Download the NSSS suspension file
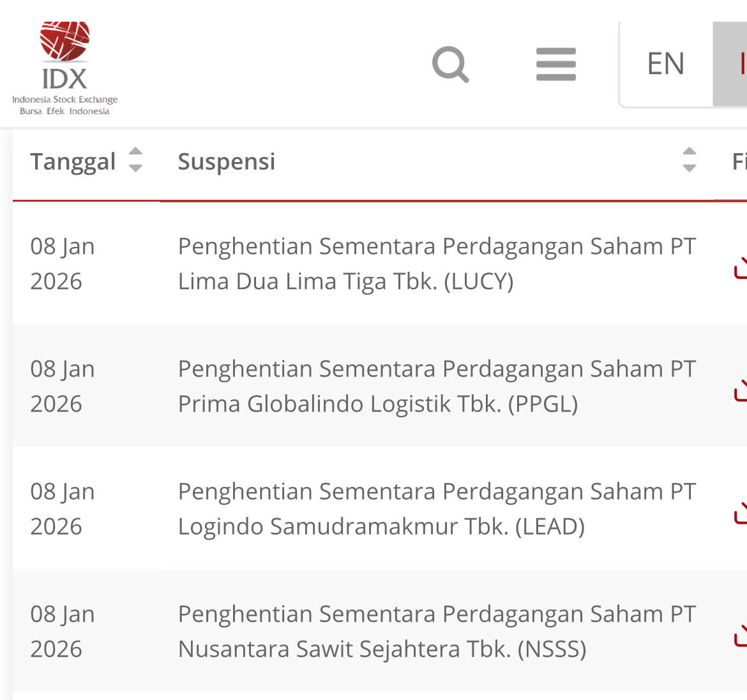 (741, 636)
